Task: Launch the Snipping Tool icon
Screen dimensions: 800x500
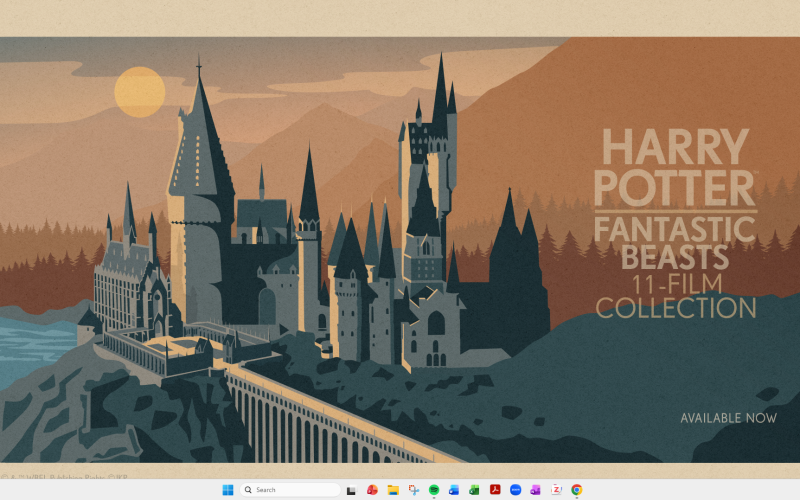Action: coord(414,490)
